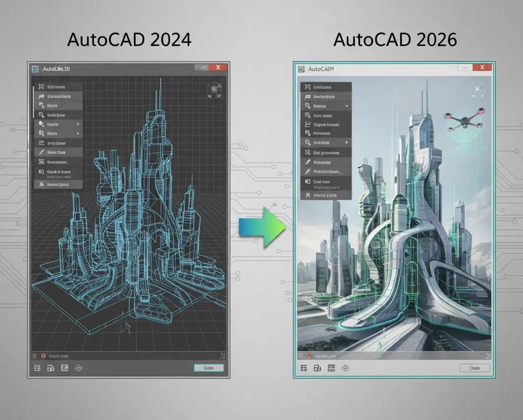Click the ViewCube in the AutoCAD 2024 viewport
The width and height of the screenshot is (523, 420).
pyautogui.click(x=214, y=90)
